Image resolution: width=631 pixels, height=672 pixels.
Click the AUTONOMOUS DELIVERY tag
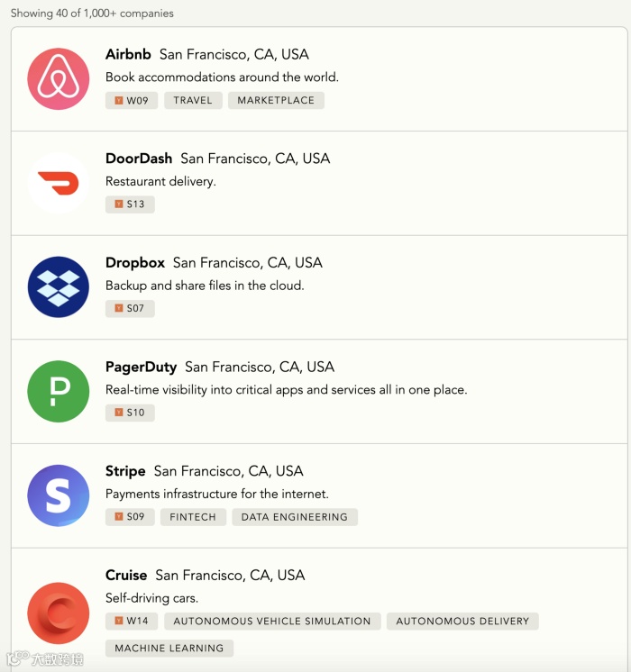coord(462,621)
